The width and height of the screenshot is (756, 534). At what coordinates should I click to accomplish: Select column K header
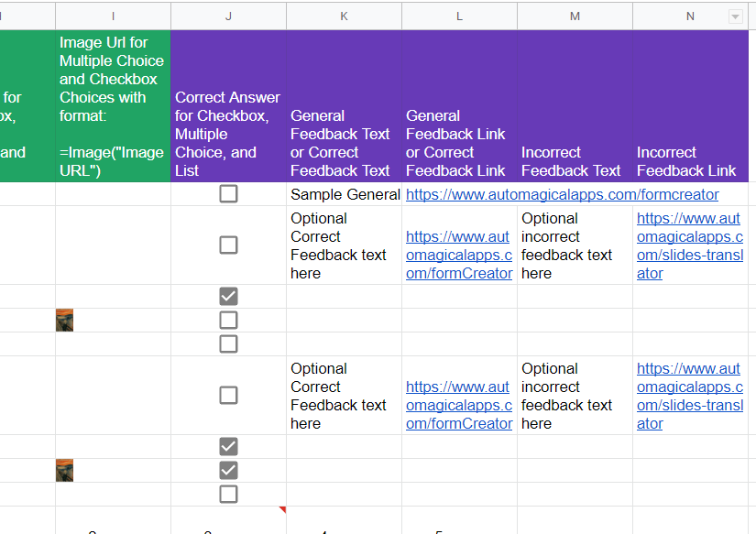[x=344, y=16]
